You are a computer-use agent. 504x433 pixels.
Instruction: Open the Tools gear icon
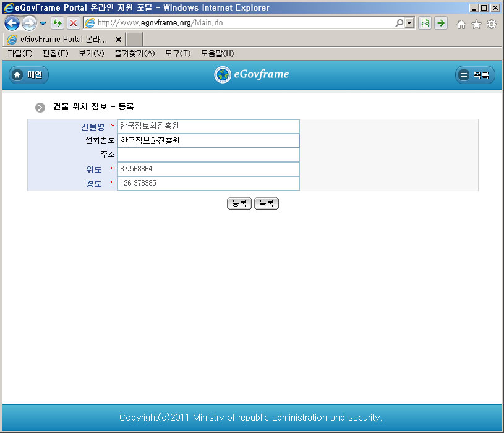[492, 24]
